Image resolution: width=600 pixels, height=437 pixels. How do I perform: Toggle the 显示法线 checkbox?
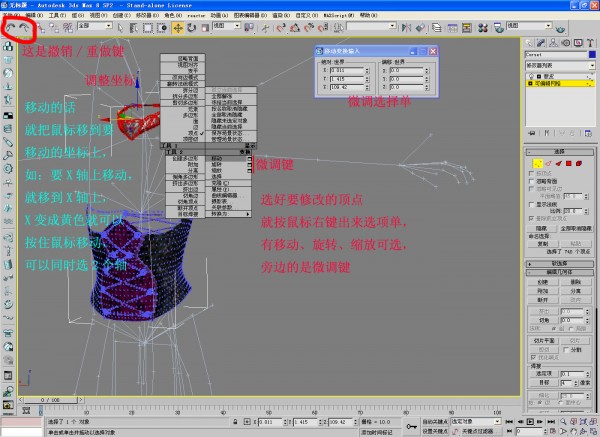click(x=530, y=203)
